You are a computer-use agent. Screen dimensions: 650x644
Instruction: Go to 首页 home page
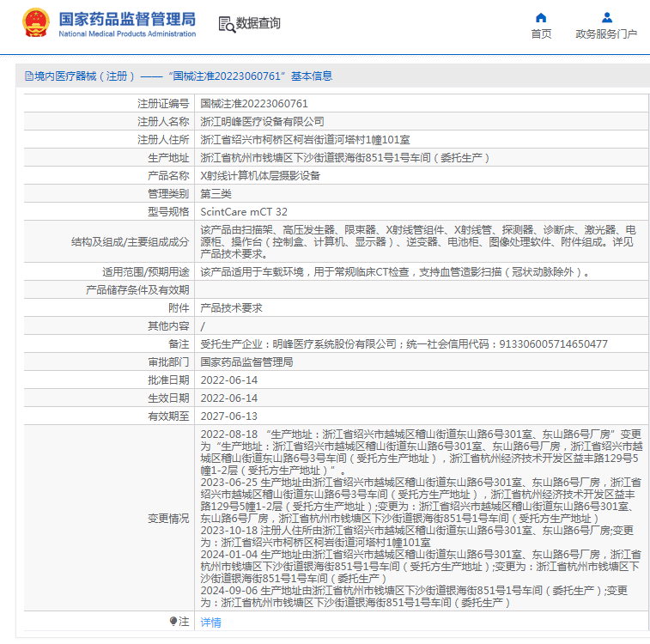pos(542,34)
